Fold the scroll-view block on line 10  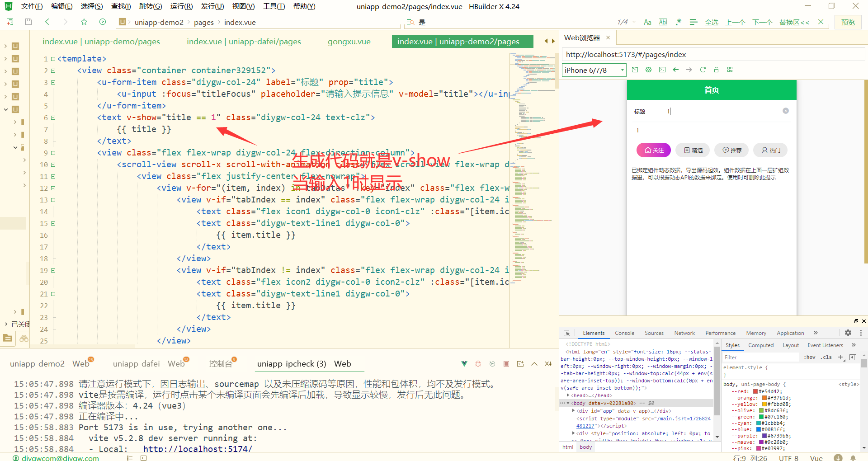(x=53, y=165)
